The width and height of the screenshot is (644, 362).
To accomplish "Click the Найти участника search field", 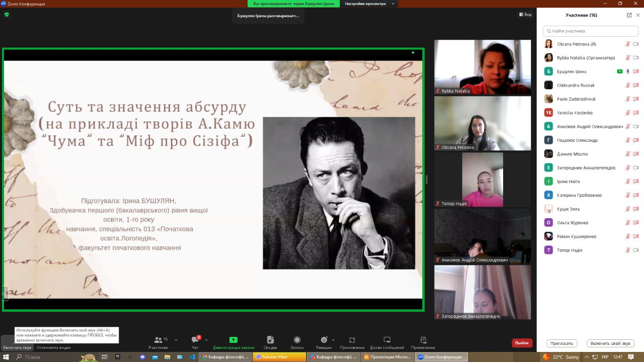I will click(590, 31).
